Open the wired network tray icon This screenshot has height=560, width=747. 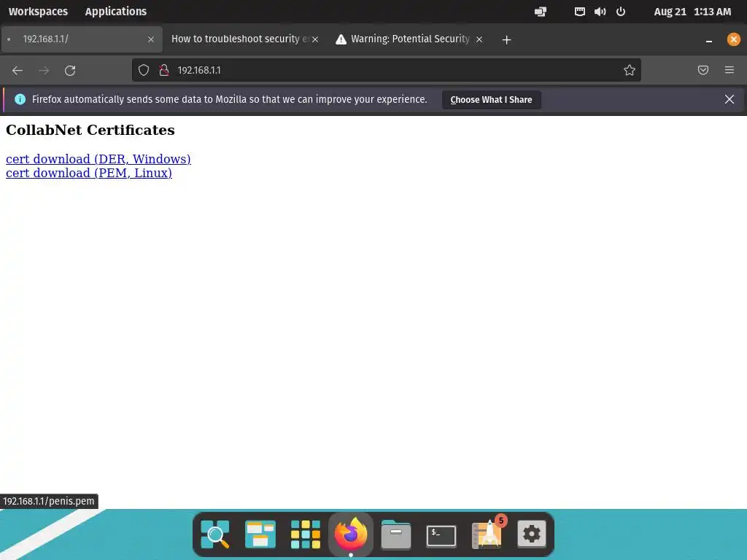pyautogui.click(x=579, y=12)
